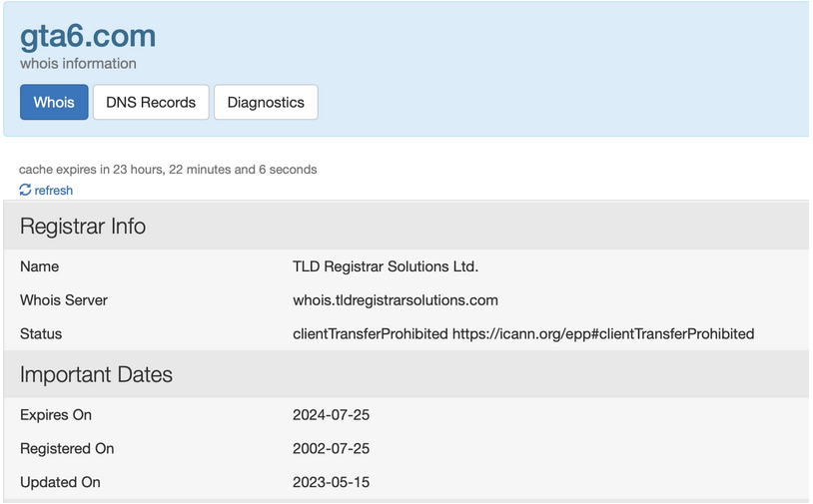Click the Expires On row label
This screenshot has width=813, height=504.
pyautogui.click(x=56, y=415)
